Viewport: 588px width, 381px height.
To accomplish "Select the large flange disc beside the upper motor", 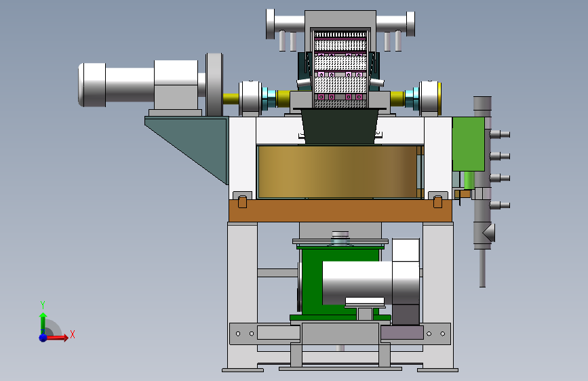I will click(x=214, y=85).
